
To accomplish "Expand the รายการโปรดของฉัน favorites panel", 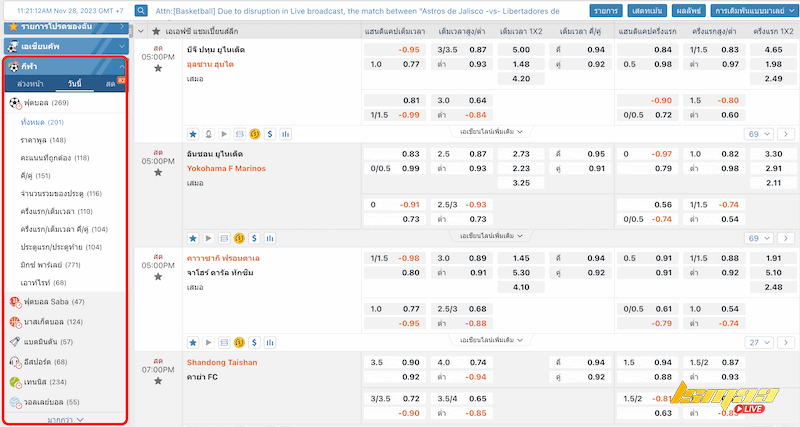I will (x=66, y=27).
